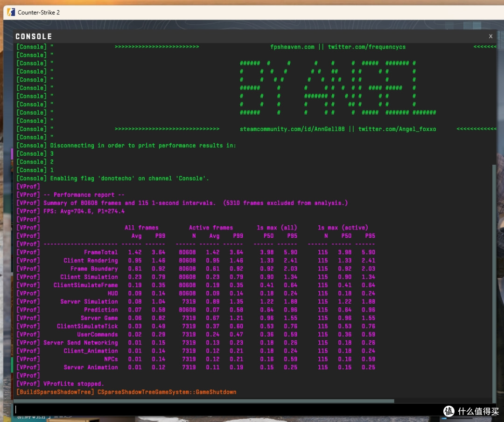
Task: Focus the console command input field
Action: (252, 409)
